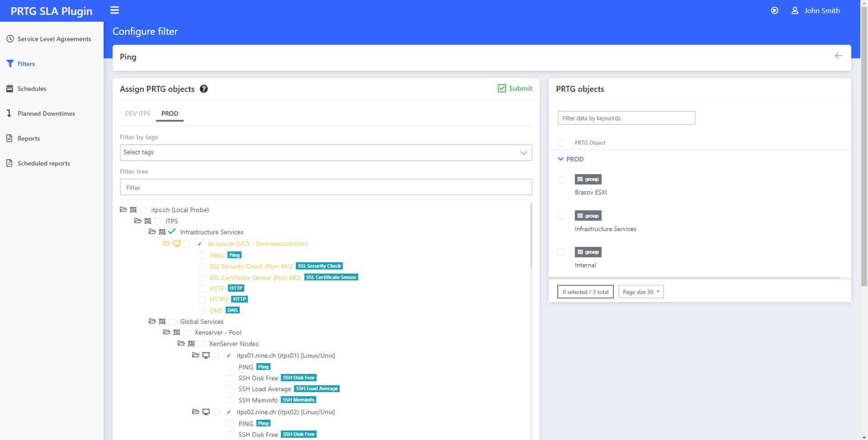Collapse the Global Services folder

[152, 321]
